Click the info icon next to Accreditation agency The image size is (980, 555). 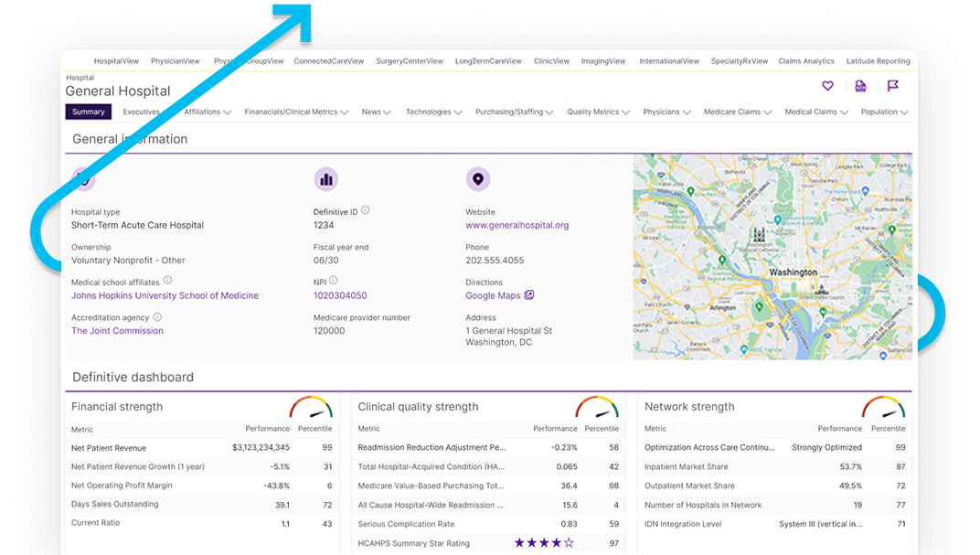155,317
